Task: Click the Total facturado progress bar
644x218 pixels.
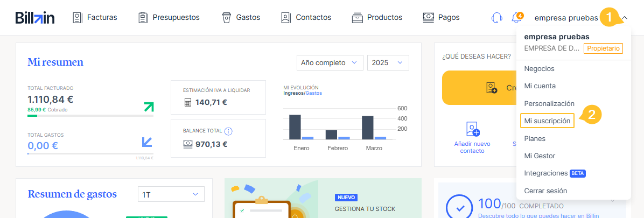Action: pyautogui.click(x=90, y=116)
